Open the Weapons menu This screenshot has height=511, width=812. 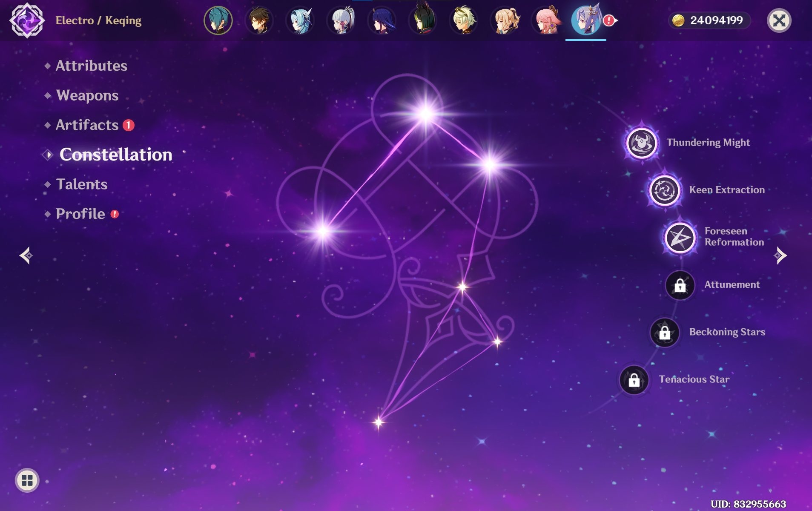[87, 95]
